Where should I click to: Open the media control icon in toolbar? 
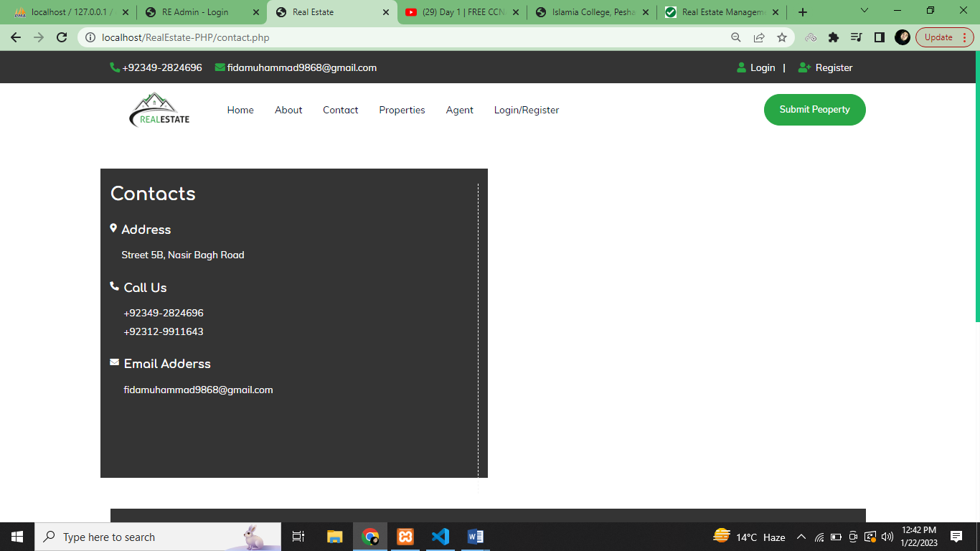coord(856,37)
